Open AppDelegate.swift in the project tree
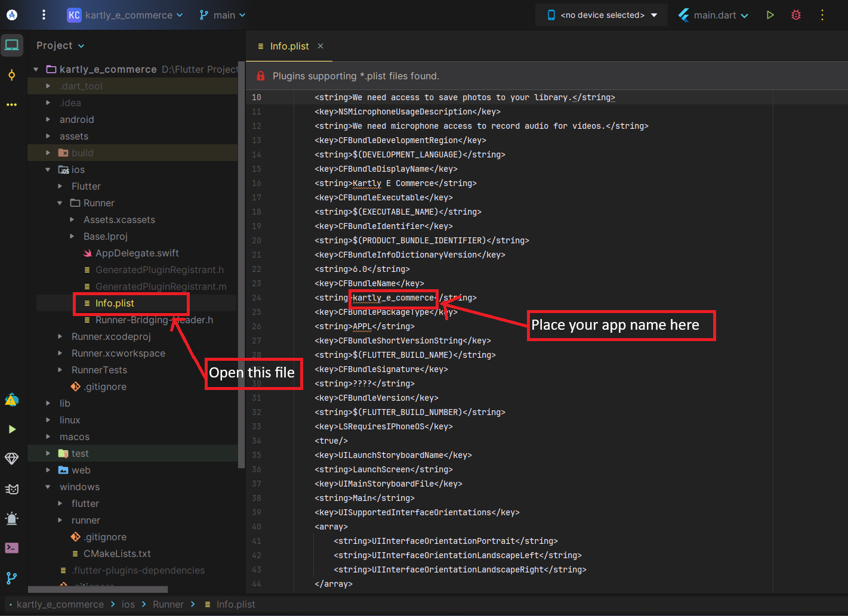 tap(137, 253)
